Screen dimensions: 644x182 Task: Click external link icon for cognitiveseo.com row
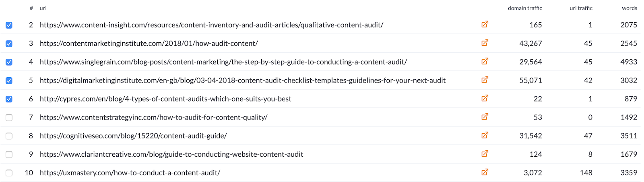(x=485, y=136)
